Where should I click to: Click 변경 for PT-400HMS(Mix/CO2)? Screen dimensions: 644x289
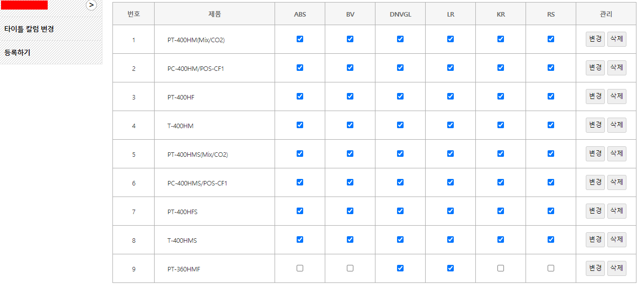coord(595,154)
